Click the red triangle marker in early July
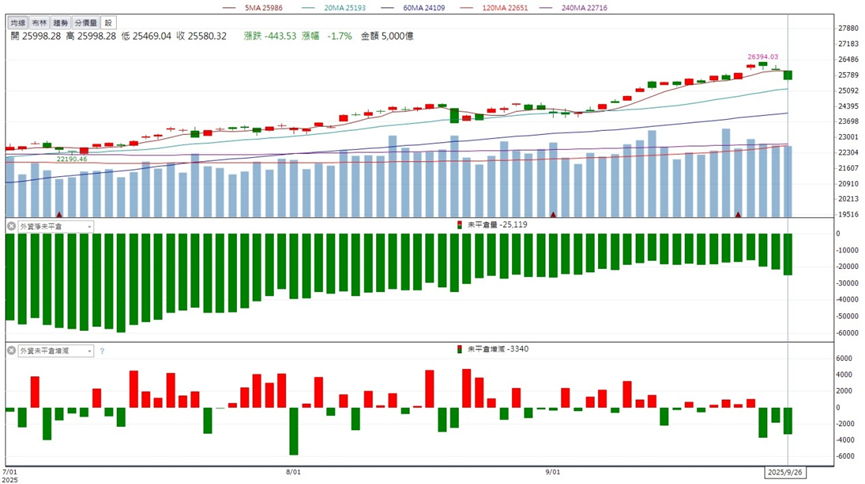 [x=59, y=214]
